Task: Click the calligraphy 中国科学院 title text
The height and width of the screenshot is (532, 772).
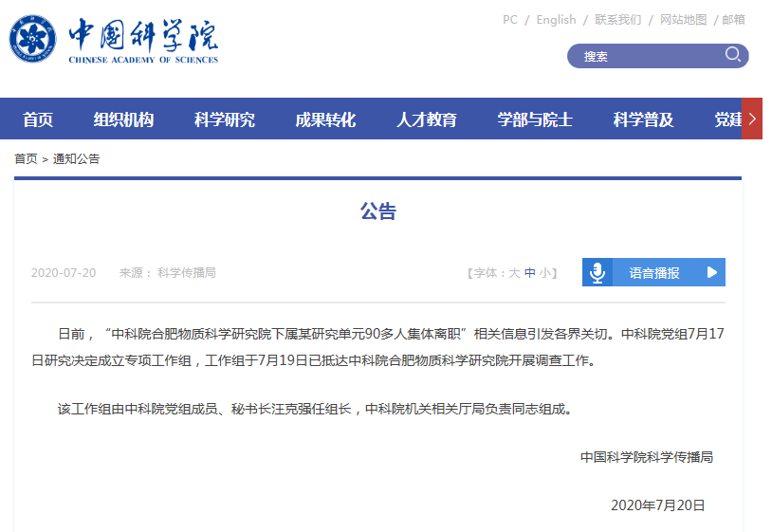Action: 143,35
